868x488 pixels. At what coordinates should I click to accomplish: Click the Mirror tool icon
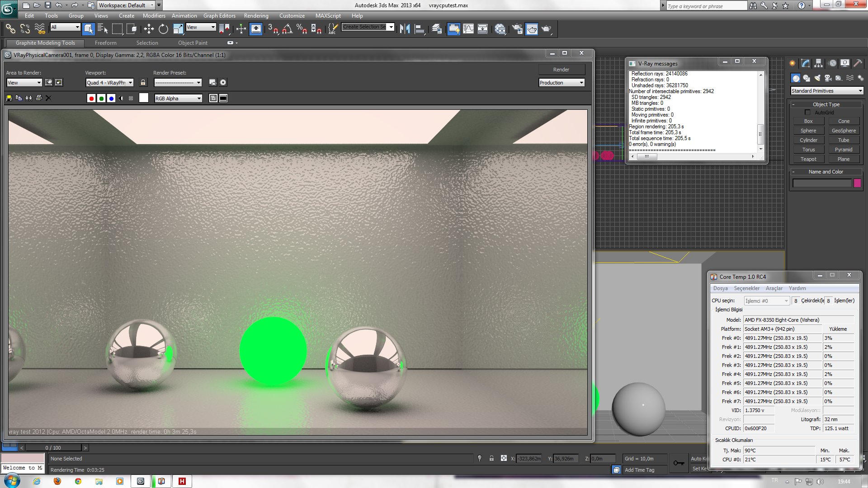(405, 29)
